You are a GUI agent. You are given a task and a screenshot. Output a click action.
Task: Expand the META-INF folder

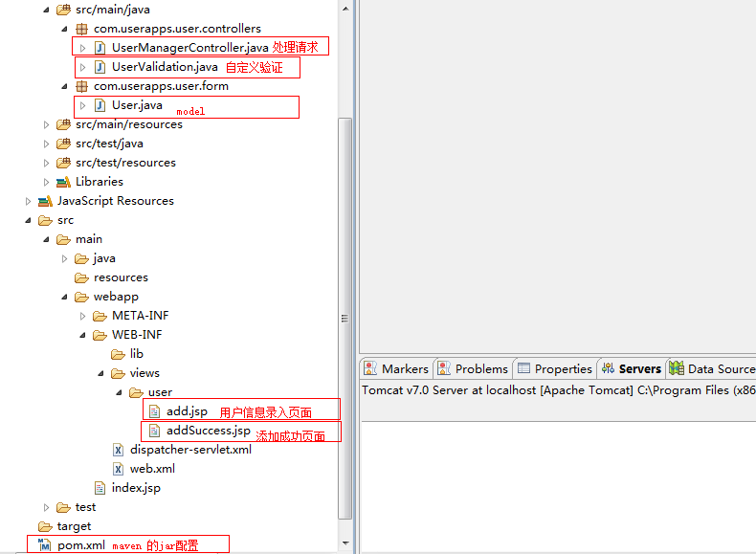[82, 316]
